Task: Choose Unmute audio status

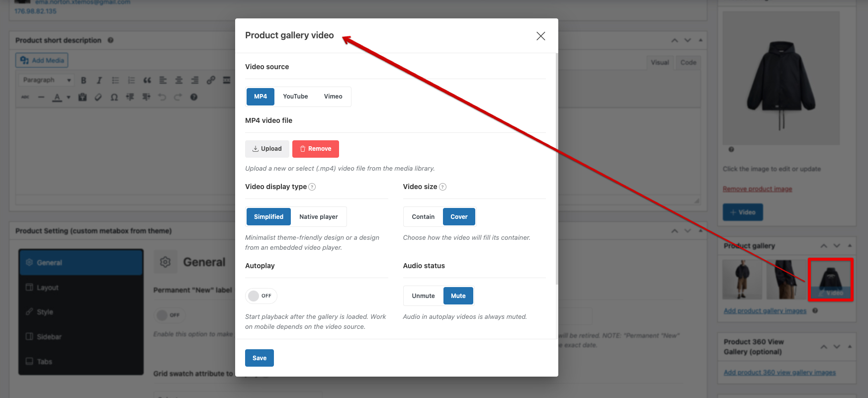Action: 423,296
